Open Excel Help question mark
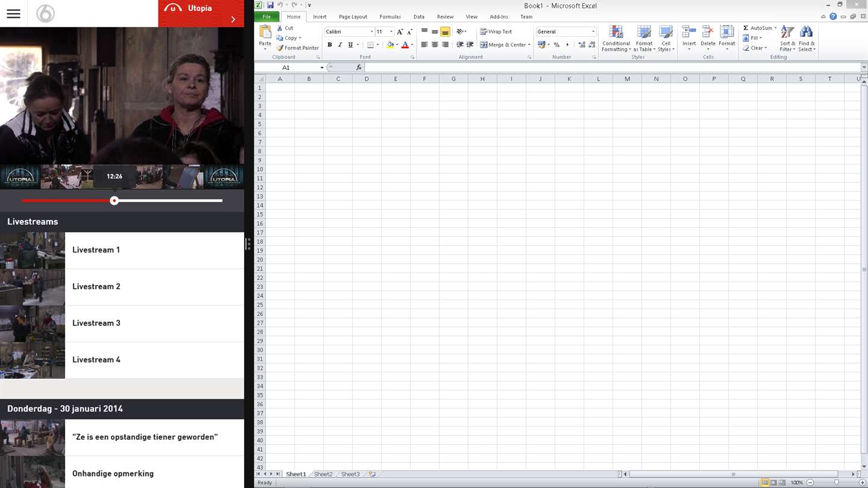This screenshot has height=488, width=868. click(833, 16)
